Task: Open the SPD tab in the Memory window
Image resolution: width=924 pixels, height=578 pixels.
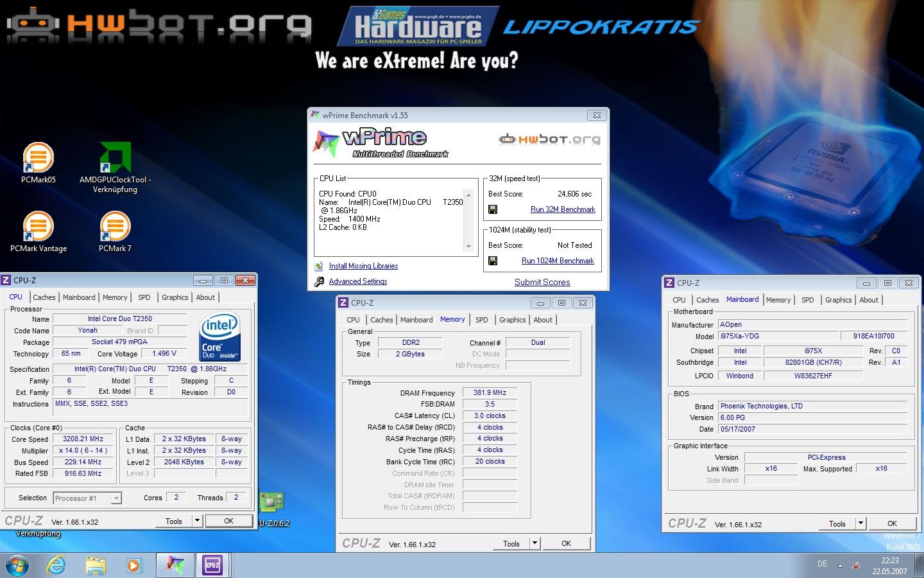Action: pos(482,320)
